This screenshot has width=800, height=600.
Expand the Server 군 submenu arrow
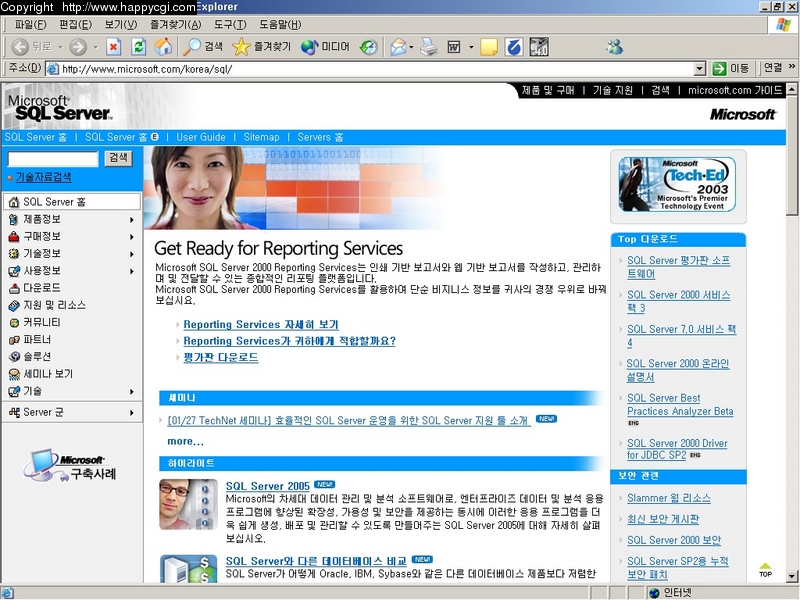click(132, 412)
